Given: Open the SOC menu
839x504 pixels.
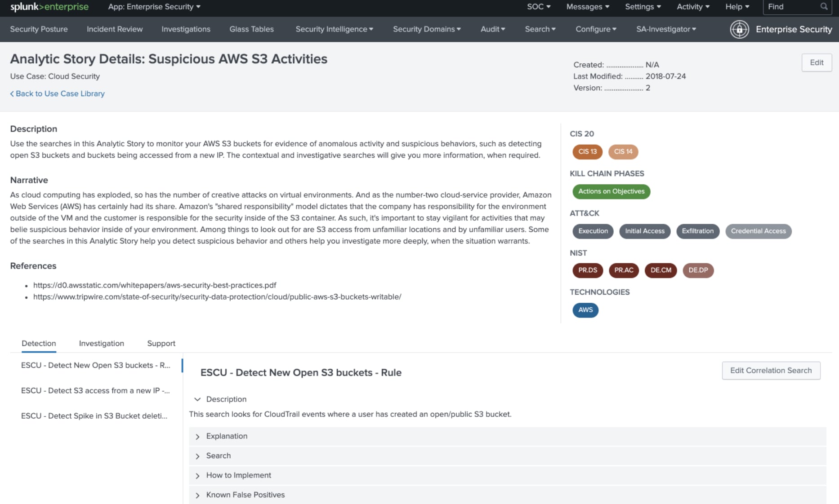Looking at the screenshot, I should 539,7.
